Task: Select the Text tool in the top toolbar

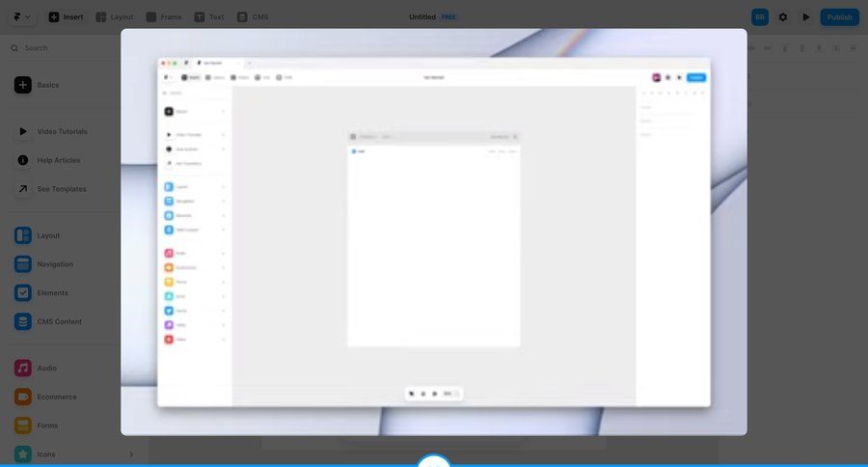Action: point(209,17)
